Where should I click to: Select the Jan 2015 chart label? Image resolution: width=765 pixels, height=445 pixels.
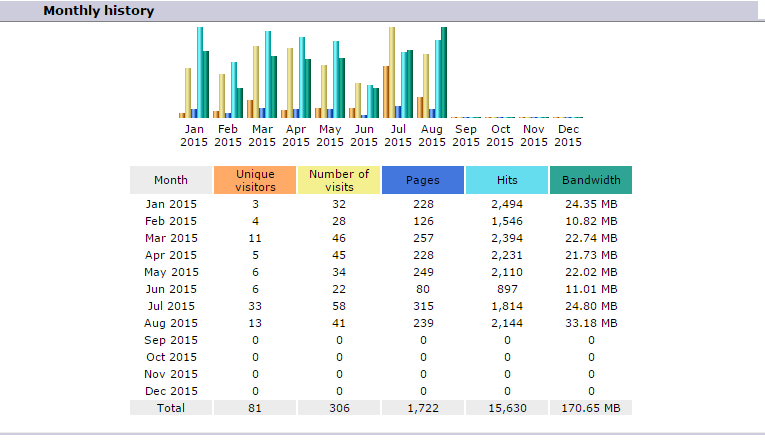194,136
